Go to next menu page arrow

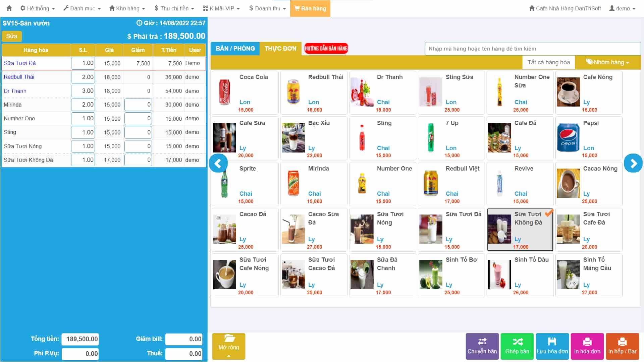pyautogui.click(x=633, y=163)
